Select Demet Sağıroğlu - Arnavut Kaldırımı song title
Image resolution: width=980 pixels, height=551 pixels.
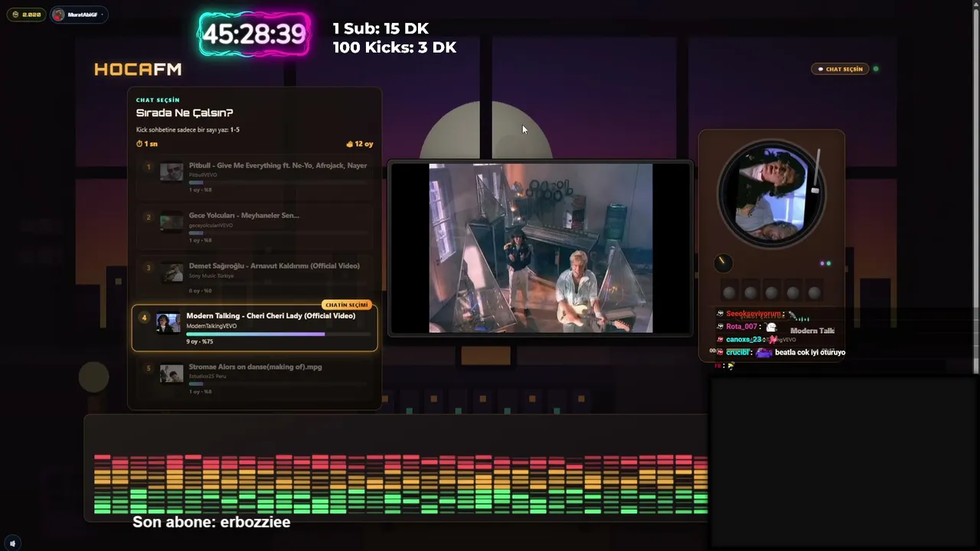pyautogui.click(x=274, y=266)
